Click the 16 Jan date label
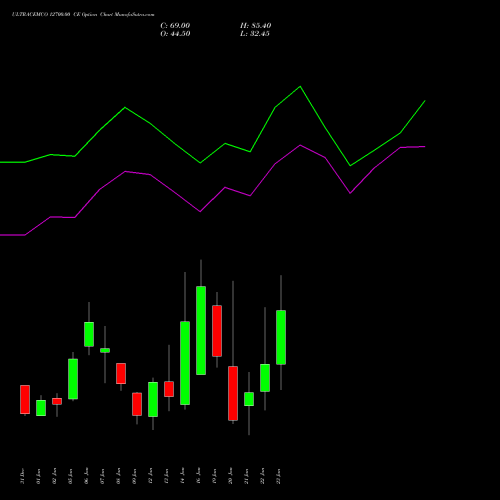 tap(198, 476)
